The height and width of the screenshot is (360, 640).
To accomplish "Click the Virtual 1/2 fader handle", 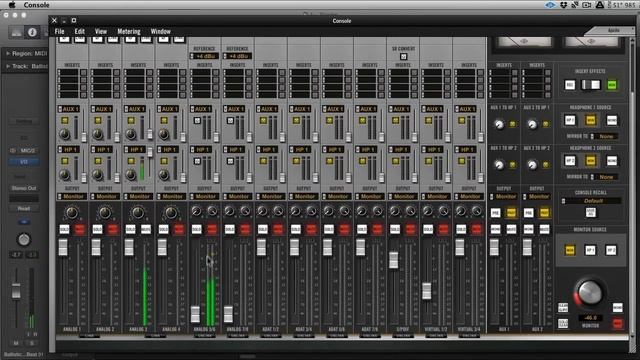I will [x=427, y=291].
